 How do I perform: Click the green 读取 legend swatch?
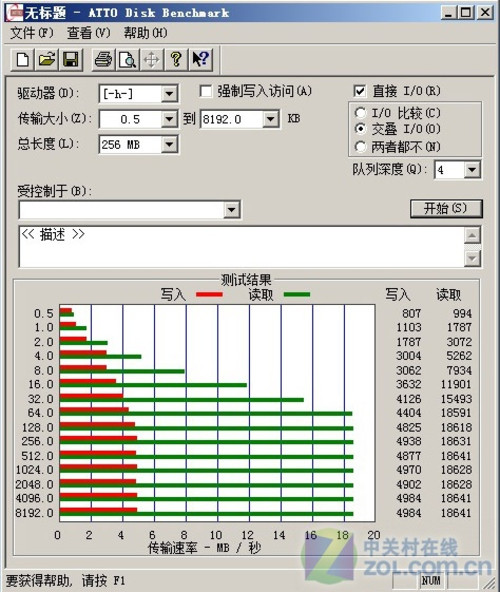[x=297, y=294]
